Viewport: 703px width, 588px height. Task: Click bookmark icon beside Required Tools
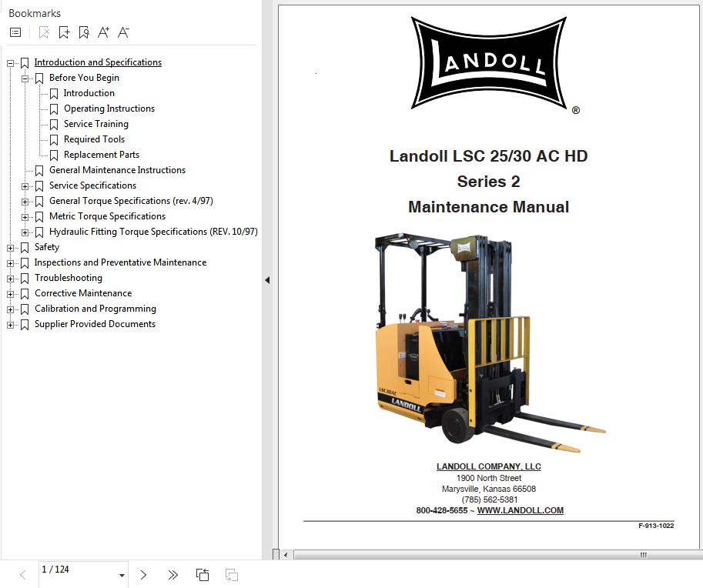(x=54, y=140)
